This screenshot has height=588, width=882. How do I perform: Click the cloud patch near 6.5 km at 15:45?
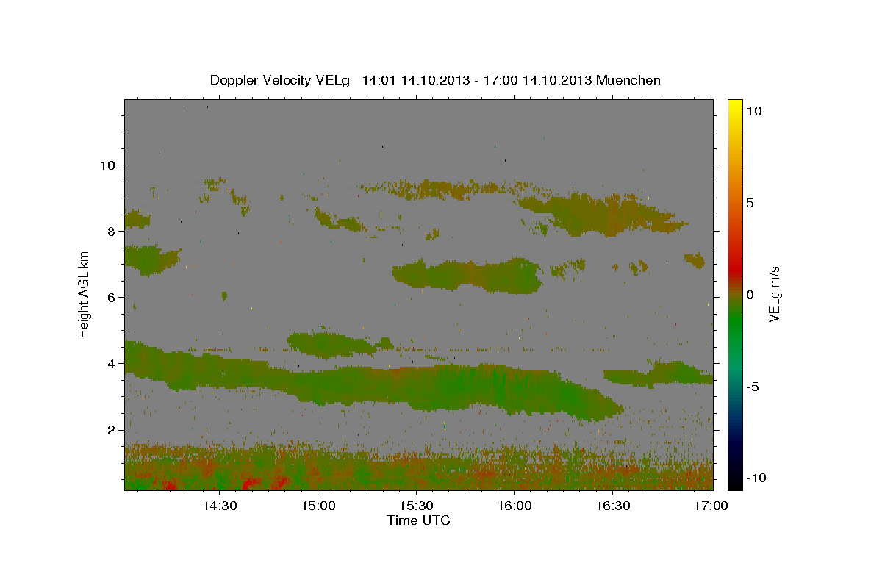pos(469,276)
